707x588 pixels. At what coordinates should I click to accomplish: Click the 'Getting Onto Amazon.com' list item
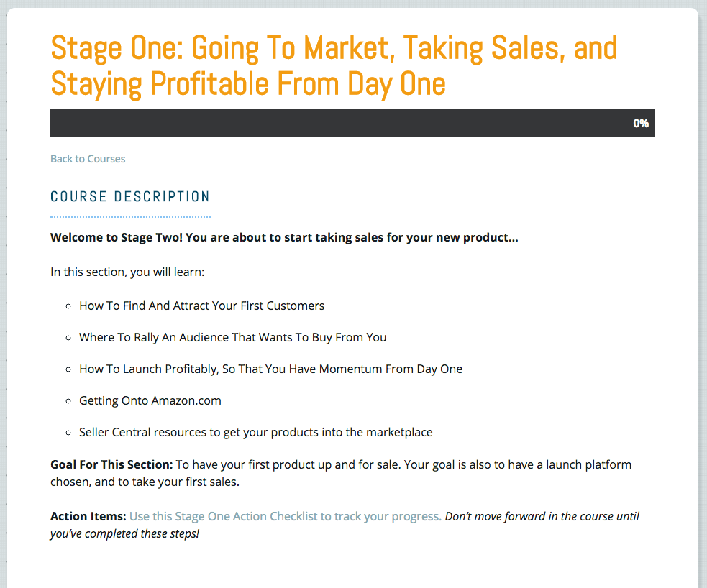click(150, 400)
